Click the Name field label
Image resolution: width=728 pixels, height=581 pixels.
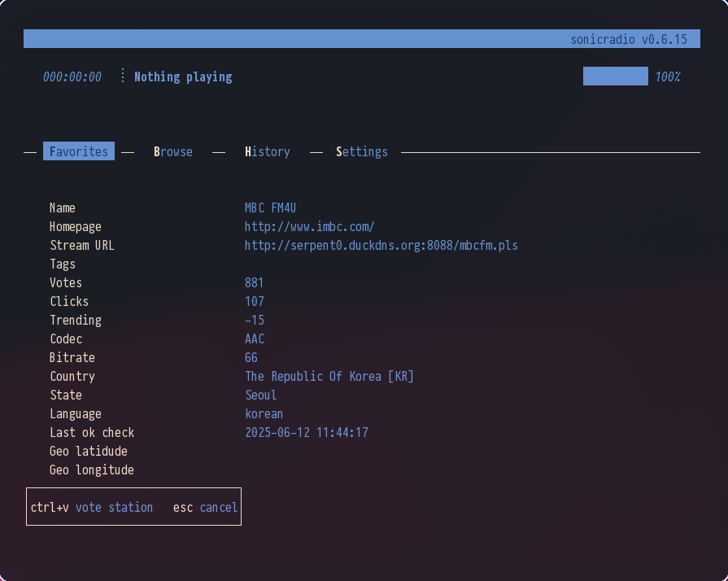(62, 207)
